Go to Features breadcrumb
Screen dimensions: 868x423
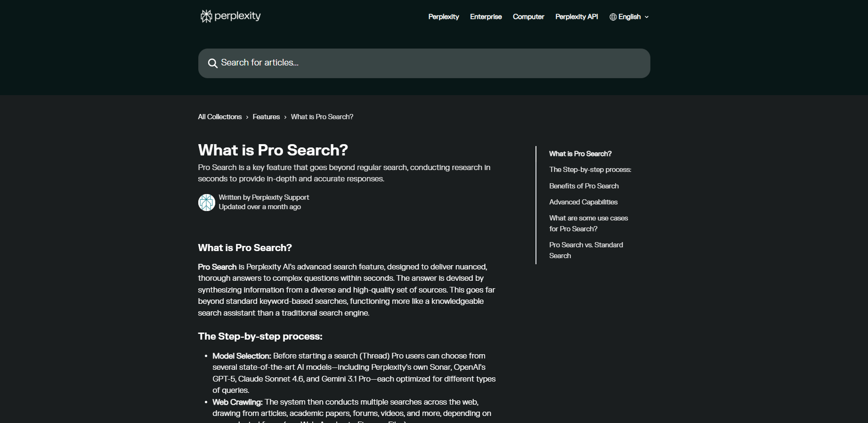[x=266, y=117]
